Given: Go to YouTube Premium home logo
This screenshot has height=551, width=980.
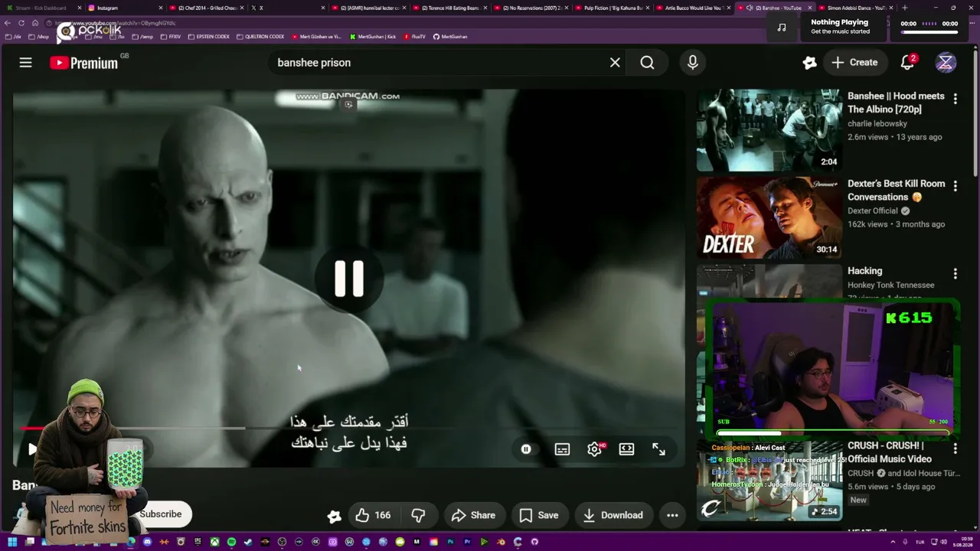Looking at the screenshot, I should click(84, 63).
